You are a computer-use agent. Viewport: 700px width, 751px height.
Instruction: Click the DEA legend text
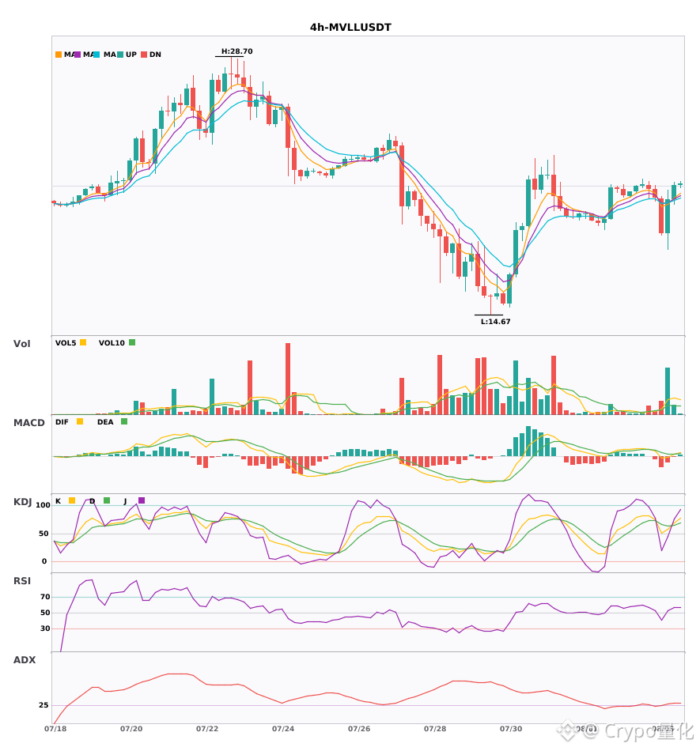[x=105, y=422]
